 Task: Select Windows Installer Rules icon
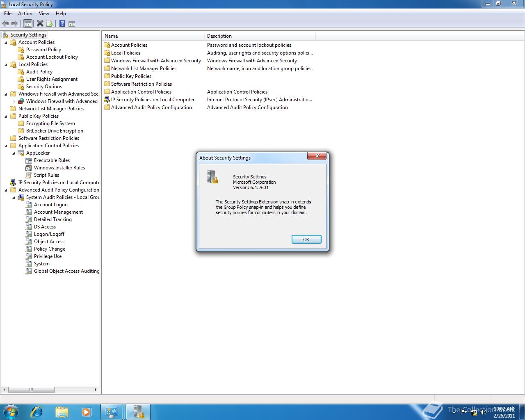[x=29, y=168]
